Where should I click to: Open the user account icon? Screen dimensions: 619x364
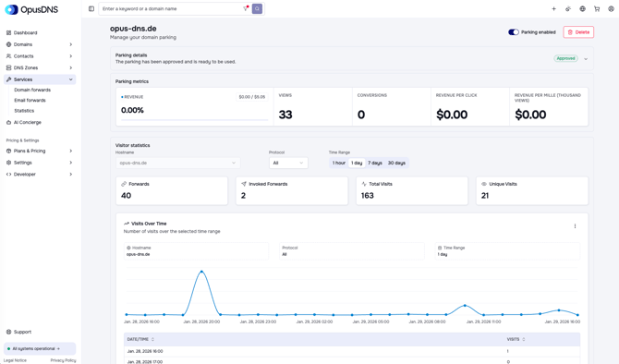point(611,8)
